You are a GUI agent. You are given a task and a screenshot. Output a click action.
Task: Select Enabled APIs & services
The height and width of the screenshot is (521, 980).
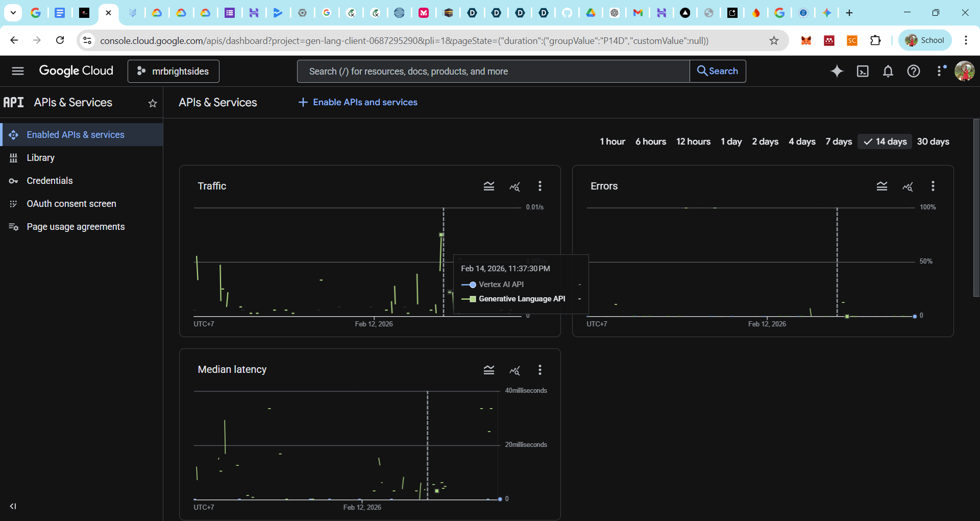point(82,135)
